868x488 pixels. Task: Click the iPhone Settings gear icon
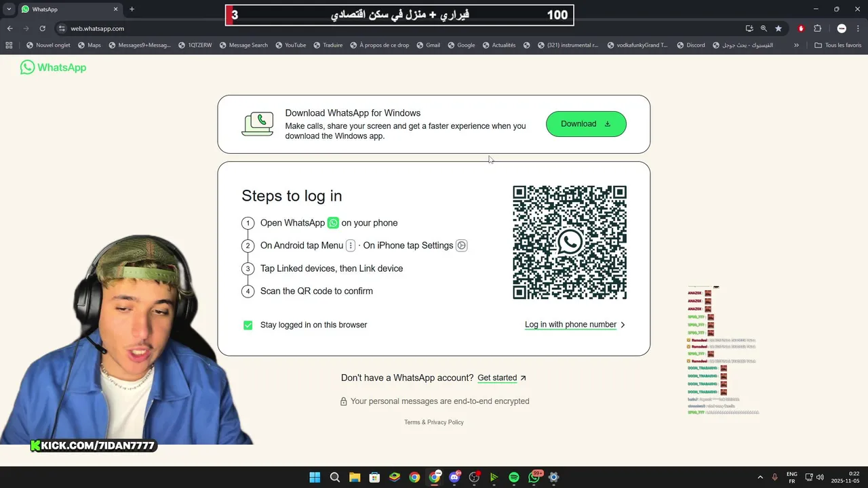click(461, 245)
